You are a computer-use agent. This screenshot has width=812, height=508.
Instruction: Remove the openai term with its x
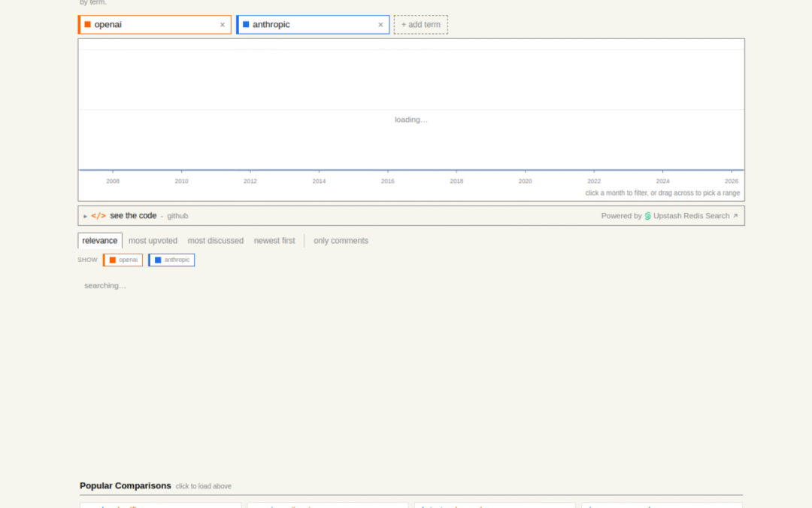(x=222, y=25)
